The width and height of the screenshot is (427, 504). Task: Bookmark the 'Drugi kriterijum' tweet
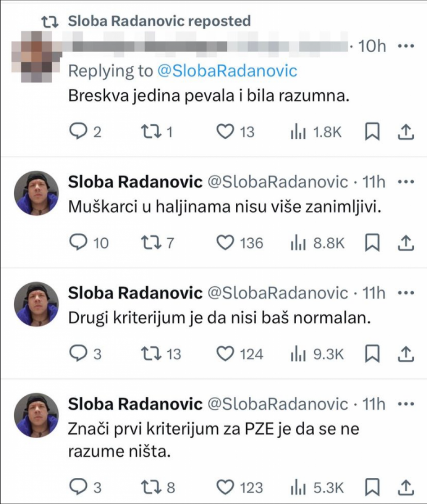[x=372, y=354]
